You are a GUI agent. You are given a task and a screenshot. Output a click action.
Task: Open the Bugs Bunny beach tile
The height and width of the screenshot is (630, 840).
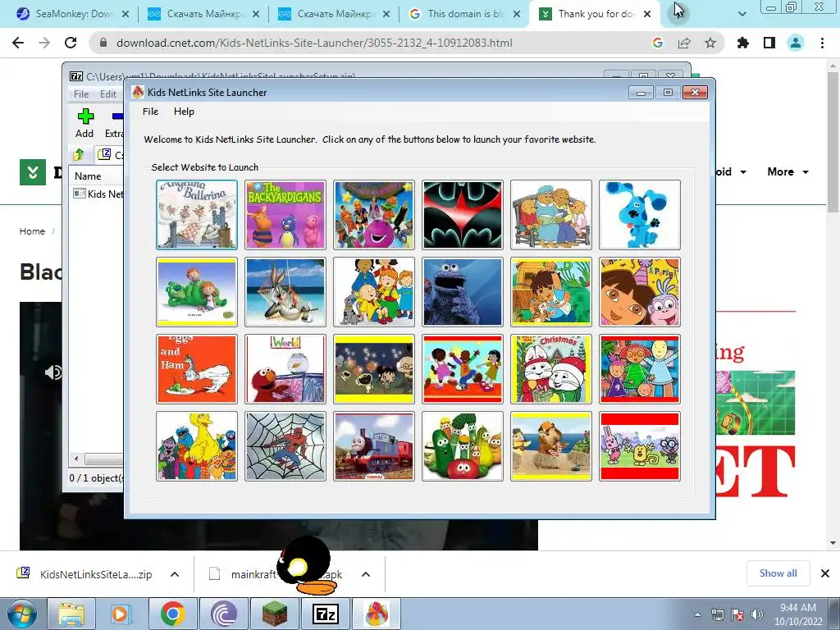(x=285, y=291)
